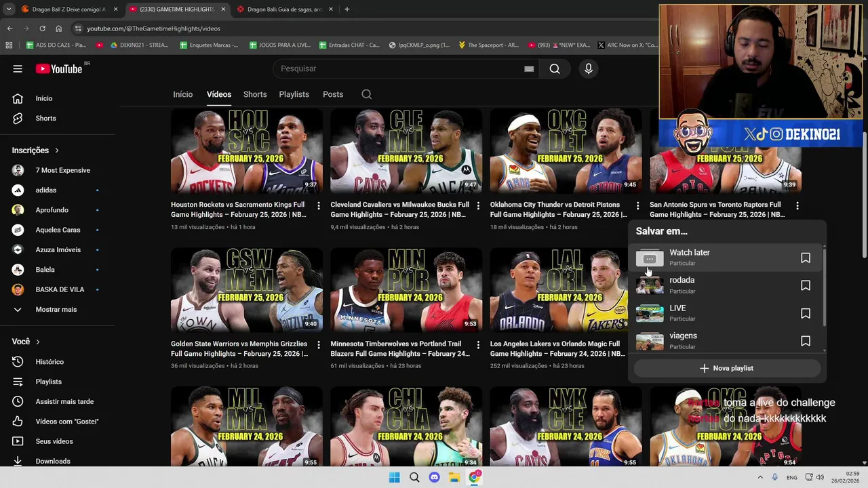Image resolution: width=868 pixels, height=488 pixels.
Task: Switch to the Vídeos channel tab
Action: pos(219,94)
